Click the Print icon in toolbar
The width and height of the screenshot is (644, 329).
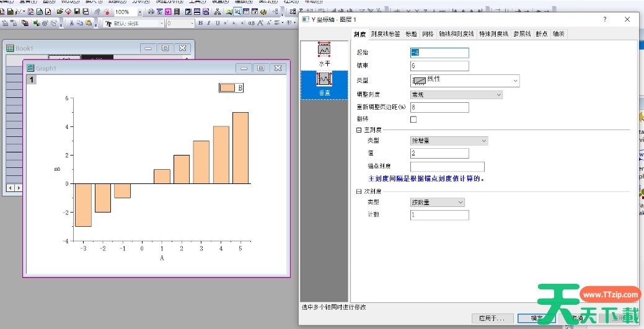click(151, 12)
